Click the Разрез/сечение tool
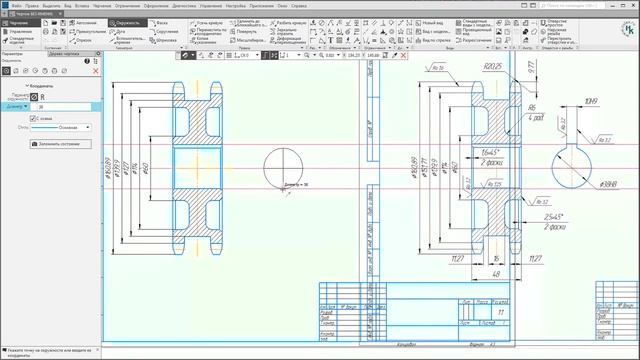This screenshot has width=640, height=360. [473, 40]
